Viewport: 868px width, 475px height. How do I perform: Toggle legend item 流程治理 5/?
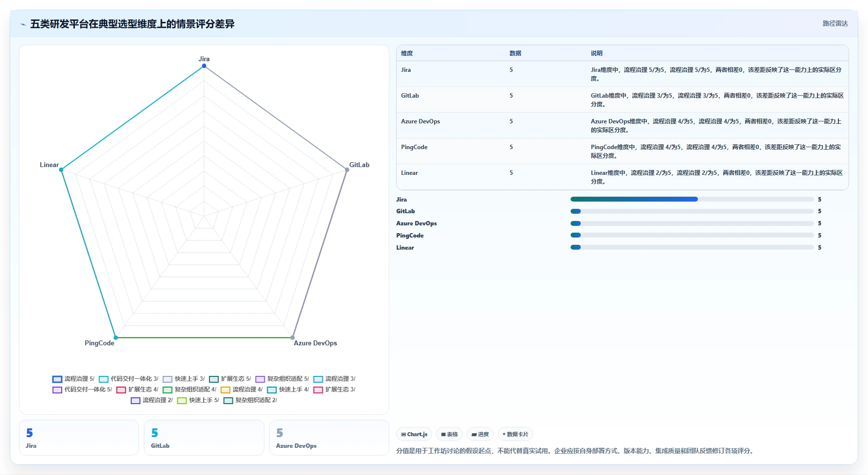click(x=74, y=379)
